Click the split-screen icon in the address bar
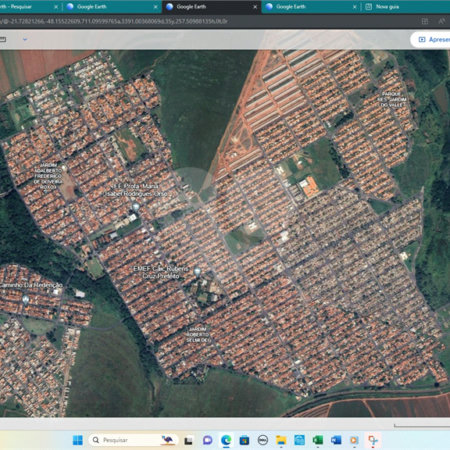This screenshot has height=450, width=450. point(425,21)
